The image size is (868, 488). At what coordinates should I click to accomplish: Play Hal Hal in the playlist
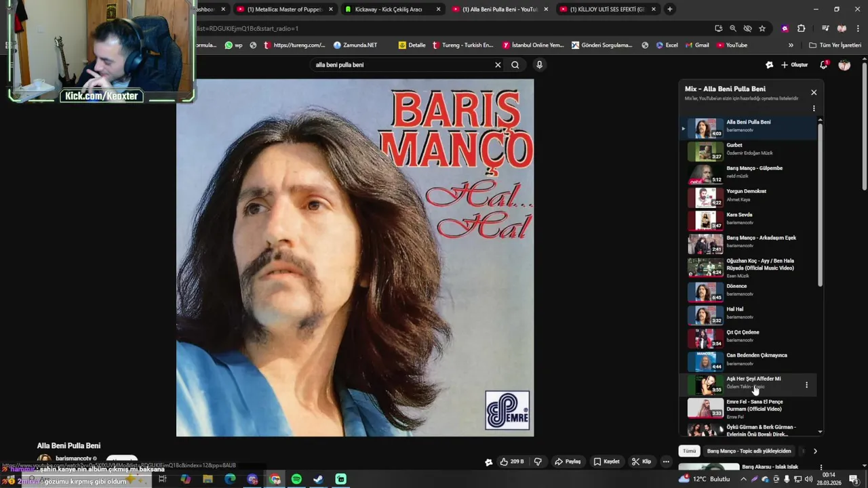749,314
